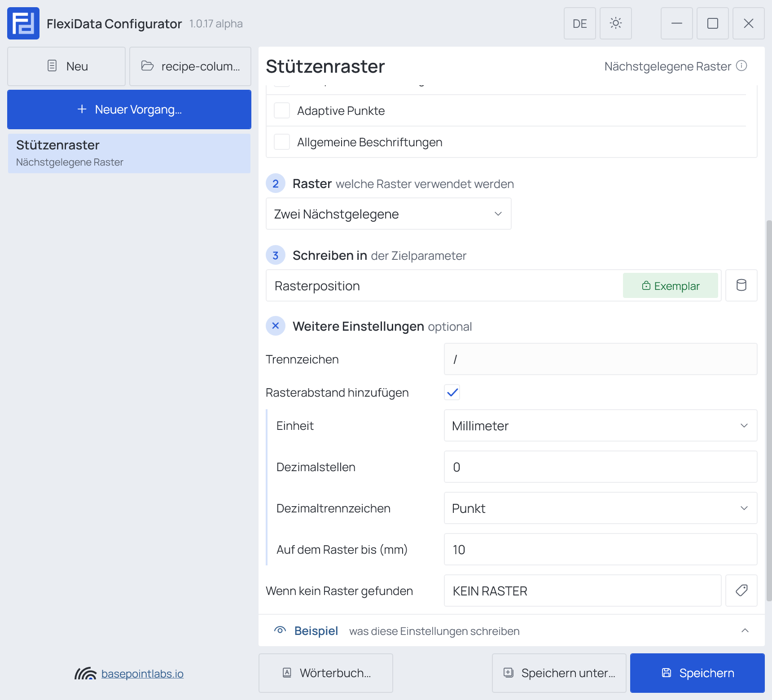Click the Dezimalstellen input field
Viewport: 772px width, 700px height.
[601, 467]
